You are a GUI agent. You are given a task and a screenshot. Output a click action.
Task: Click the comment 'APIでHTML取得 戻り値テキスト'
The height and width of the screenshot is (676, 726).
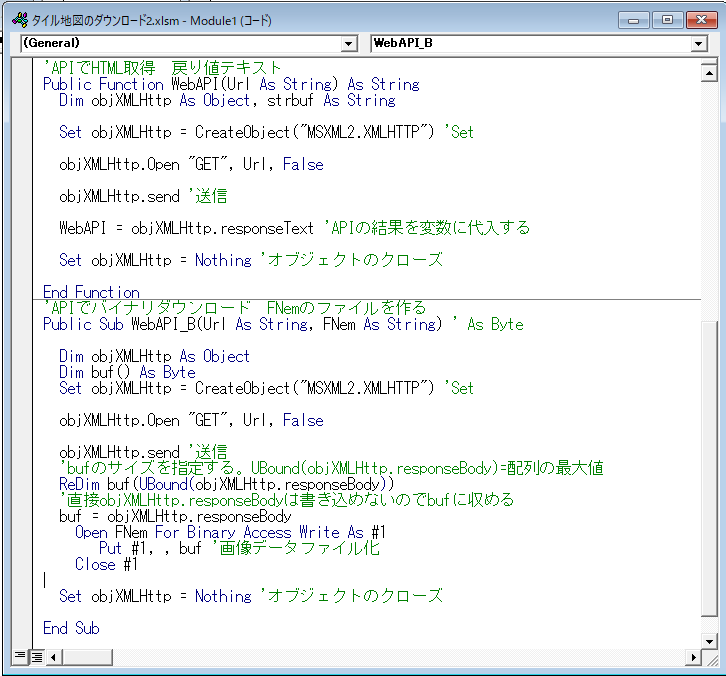click(162, 68)
